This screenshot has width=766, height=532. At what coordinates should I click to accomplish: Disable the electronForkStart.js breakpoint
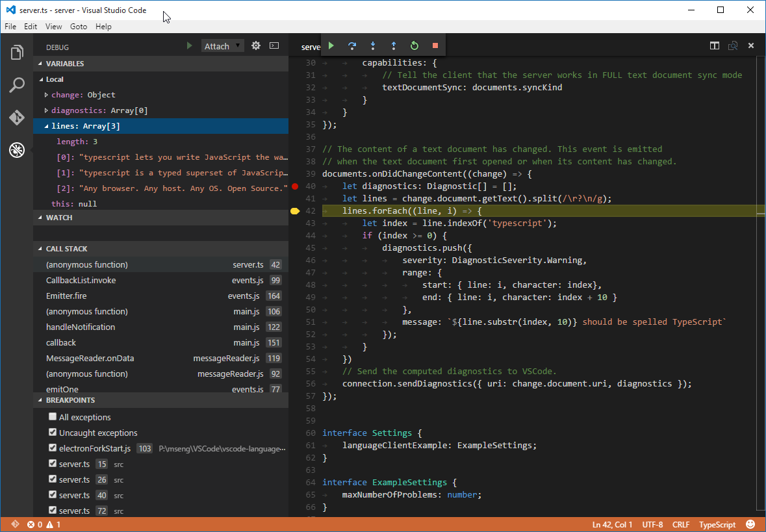pos(53,448)
